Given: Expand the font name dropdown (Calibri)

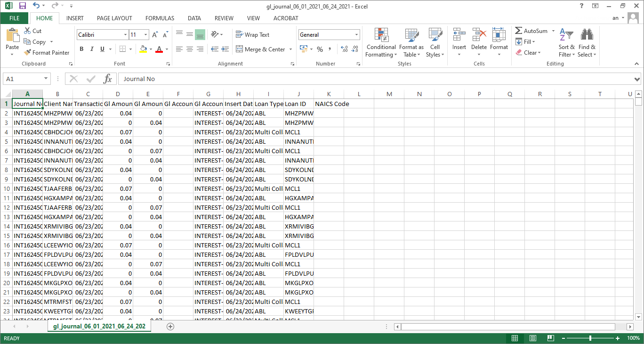Looking at the screenshot, I should pyautogui.click(x=125, y=35).
